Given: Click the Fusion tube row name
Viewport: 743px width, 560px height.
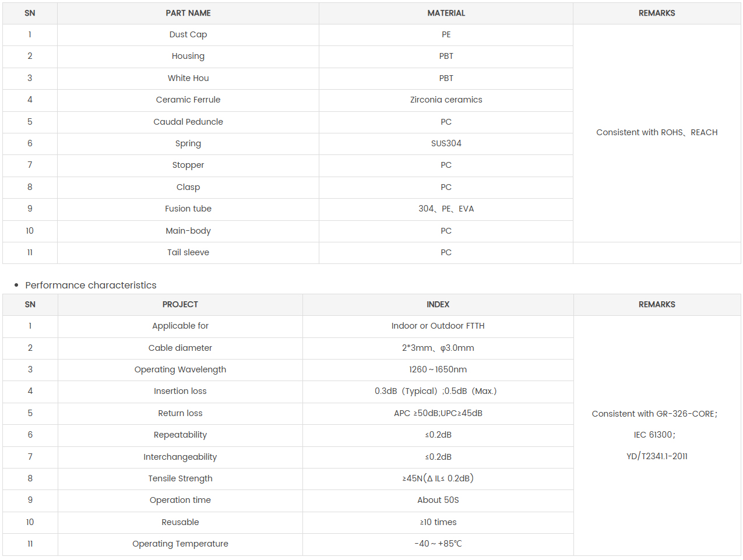Looking at the screenshot, I should click(x=188, y=209).
